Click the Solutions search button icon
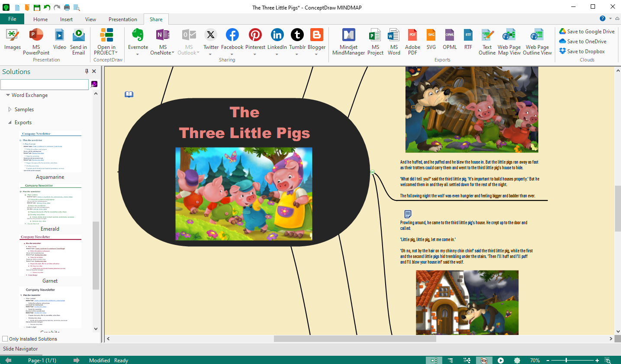 point(94,84)
